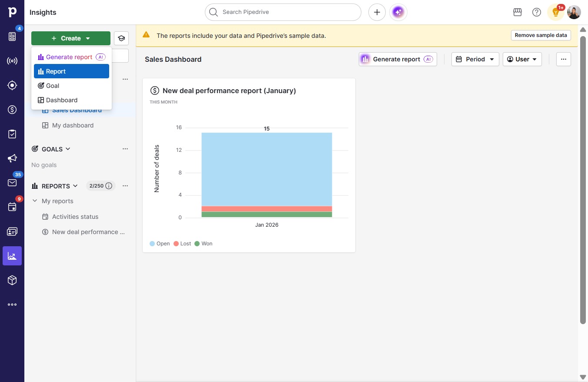Open the lightbulb tips icon

556,12
